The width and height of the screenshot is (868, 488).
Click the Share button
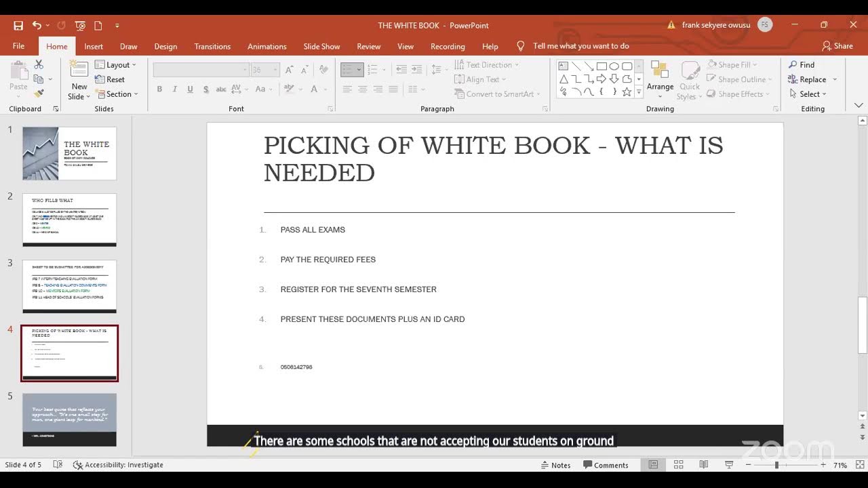tap(837, 46)
